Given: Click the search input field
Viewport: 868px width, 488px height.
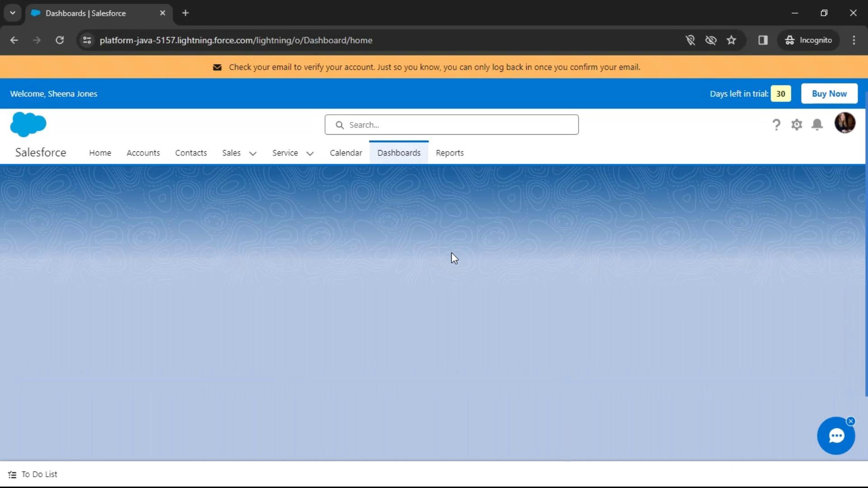Looking at the screenshot, I should click(x=451, y=125).
